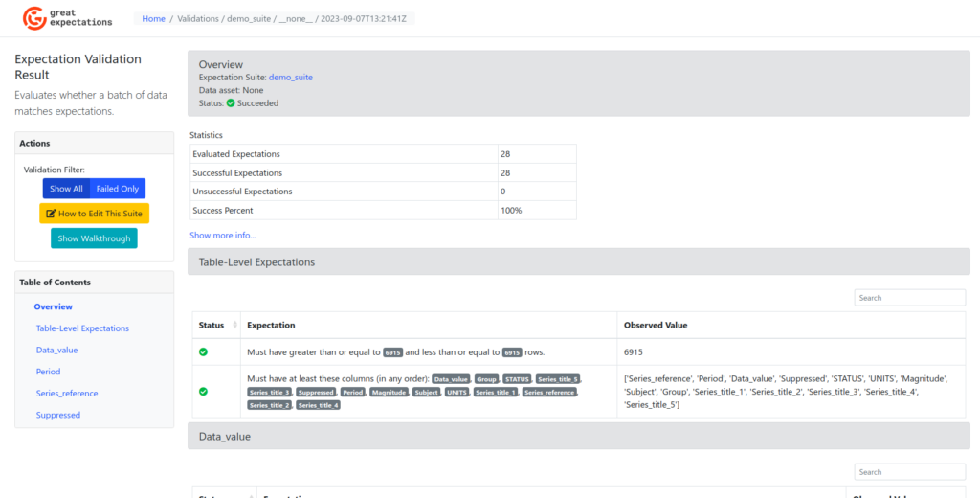980x498 pixels.
Task: Jump to Overview in Table of Contents
Action: 54,306
